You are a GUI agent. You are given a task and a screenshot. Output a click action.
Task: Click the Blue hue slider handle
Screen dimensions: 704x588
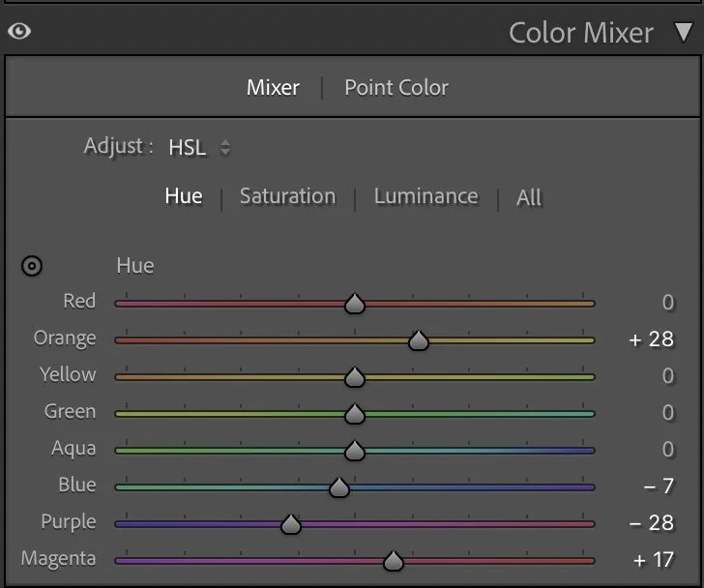[x=339, y=487]
